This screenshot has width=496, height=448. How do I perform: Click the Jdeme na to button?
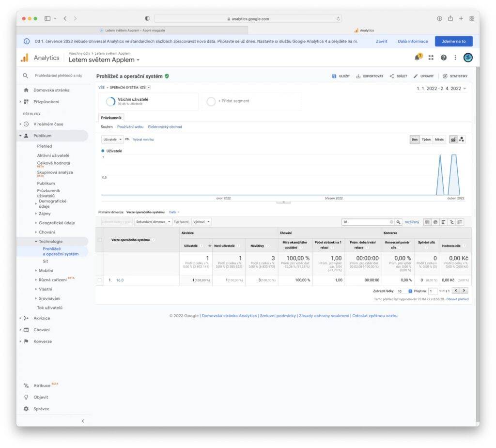453,41
